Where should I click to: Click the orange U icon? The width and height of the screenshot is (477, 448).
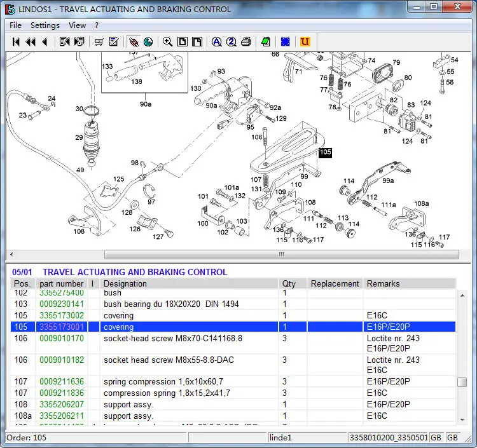click(x=305, y=42)
